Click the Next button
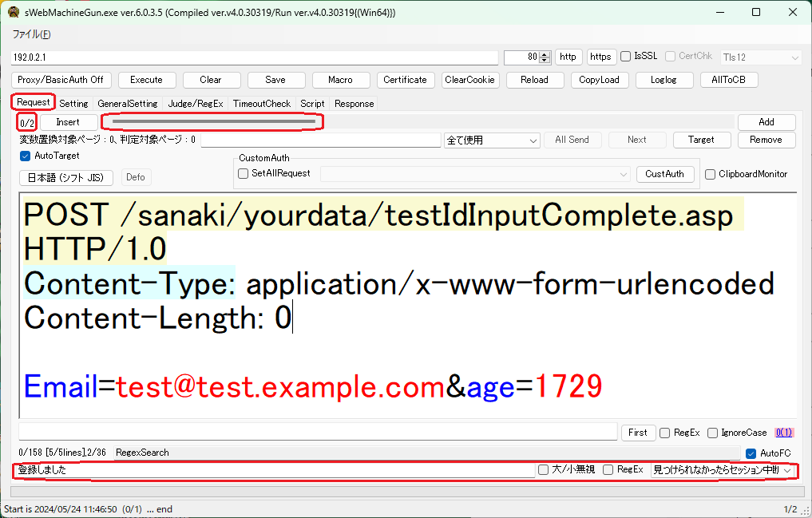Image resolution: width=812 pixels, height=518 pixels. 637,140
